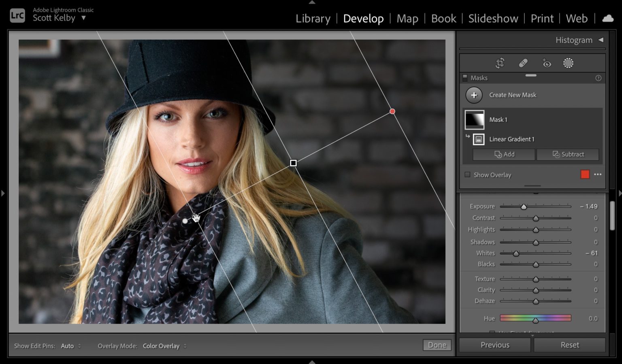Open the Masks panel help icon

click(599, 78)
